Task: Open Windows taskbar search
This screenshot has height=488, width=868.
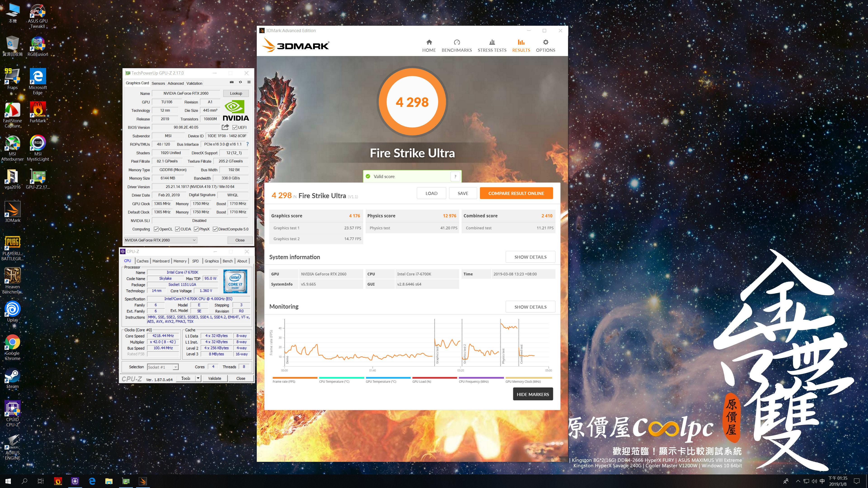Action: point(24,481)
